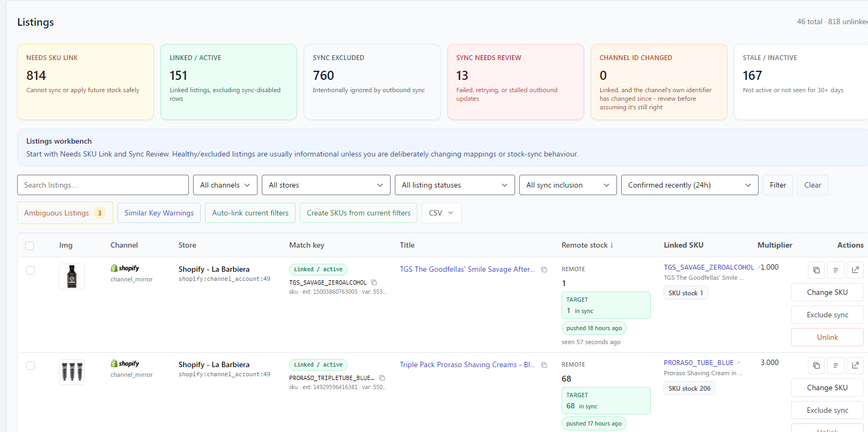Open details list icon for TGS_SAVAGE_ZEROALCOHOL row
The image size is (868, 432).
click(x=835, y=270)
